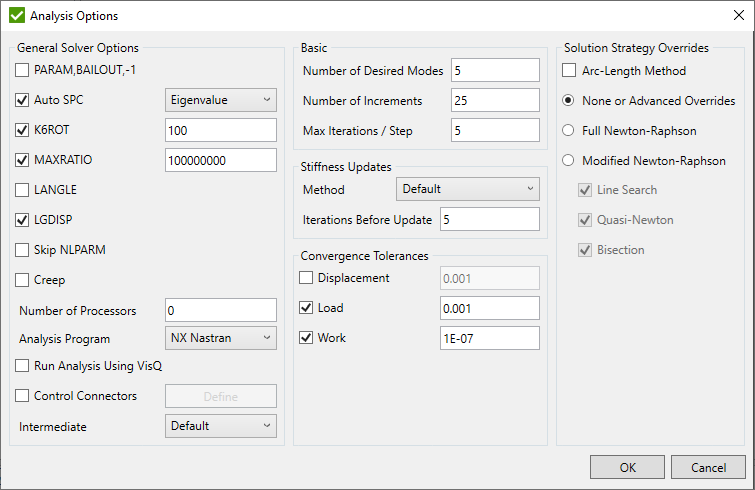This screenshot has width=755, height=490.
Task: Click the Number of Desired Modes field
Action: click(x=494, y=71)
